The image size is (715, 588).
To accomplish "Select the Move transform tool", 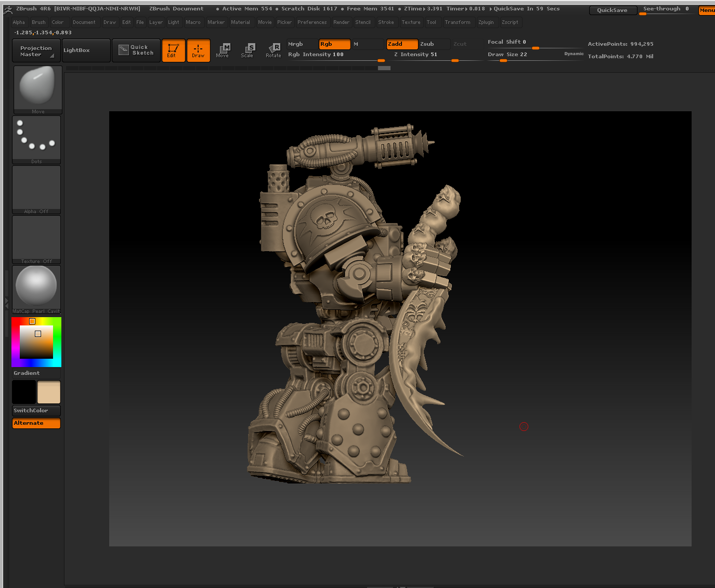I will [x=223, y=50].
